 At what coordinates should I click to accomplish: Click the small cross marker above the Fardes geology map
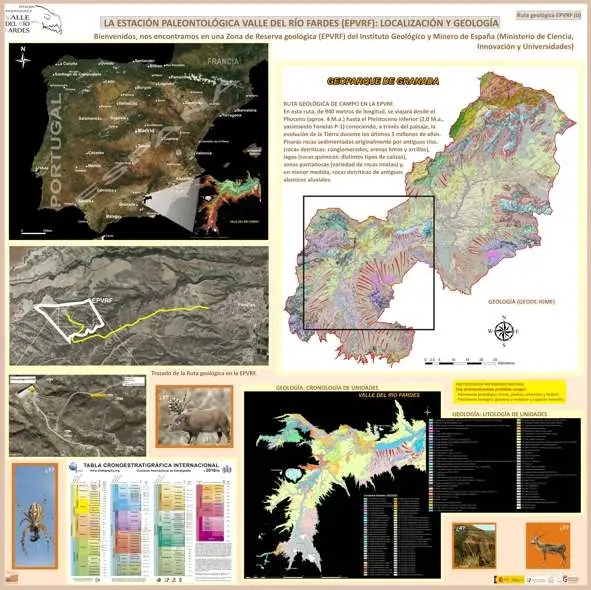click(x=427, y=412)
